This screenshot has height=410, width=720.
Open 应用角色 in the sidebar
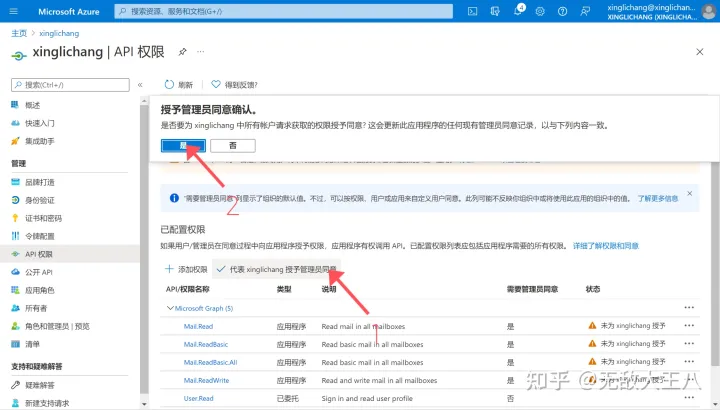point(40,290)
